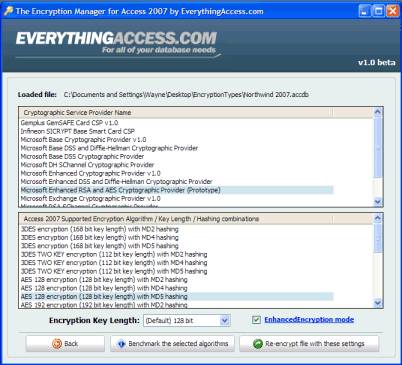Viewport: 402px width, 365px height.
Task: Select AES 128 encryption with MD5 hashing
Action: tap(177, 296)
